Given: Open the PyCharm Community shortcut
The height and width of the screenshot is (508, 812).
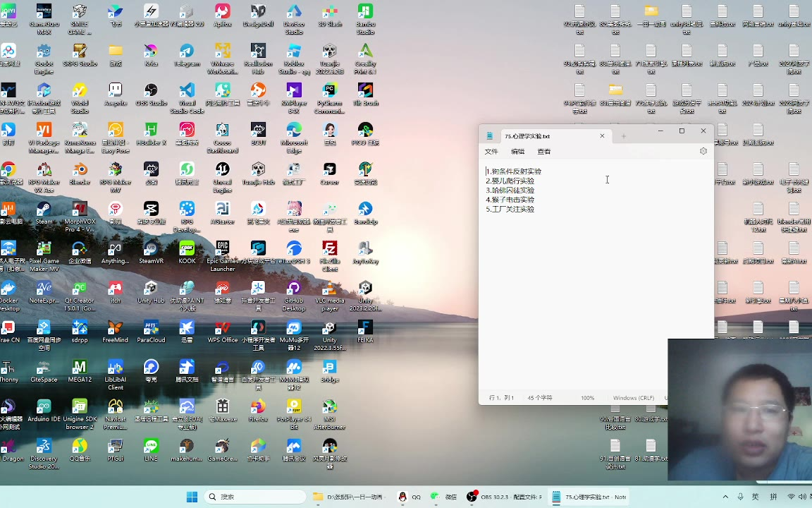Looking at the screenshot, I should click(329, 98).
